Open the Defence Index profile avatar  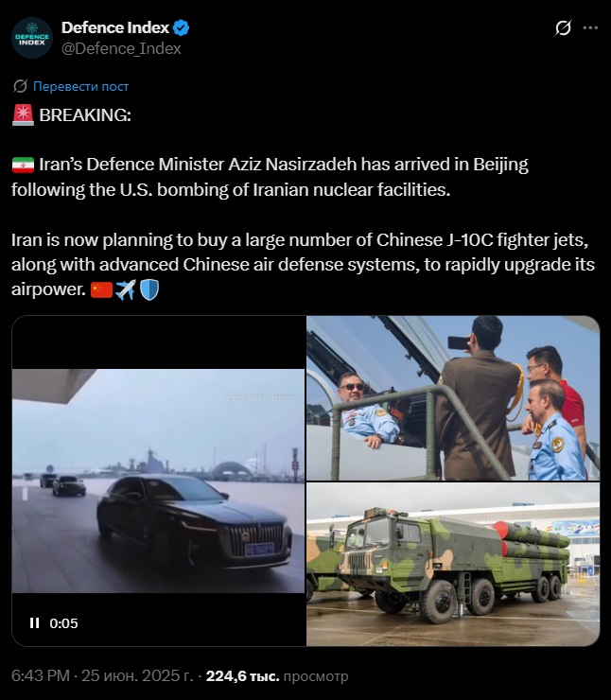[x=32, y=38]
